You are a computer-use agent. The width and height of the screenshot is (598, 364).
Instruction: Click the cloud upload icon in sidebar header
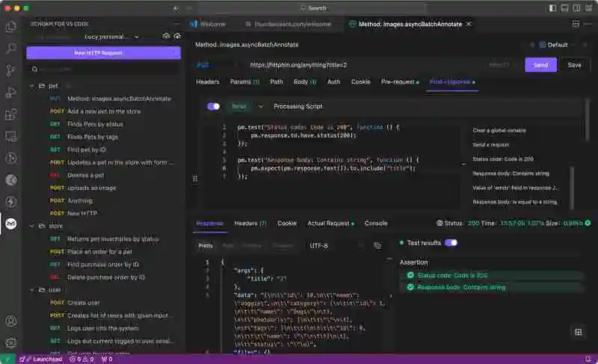pos(166,36)
